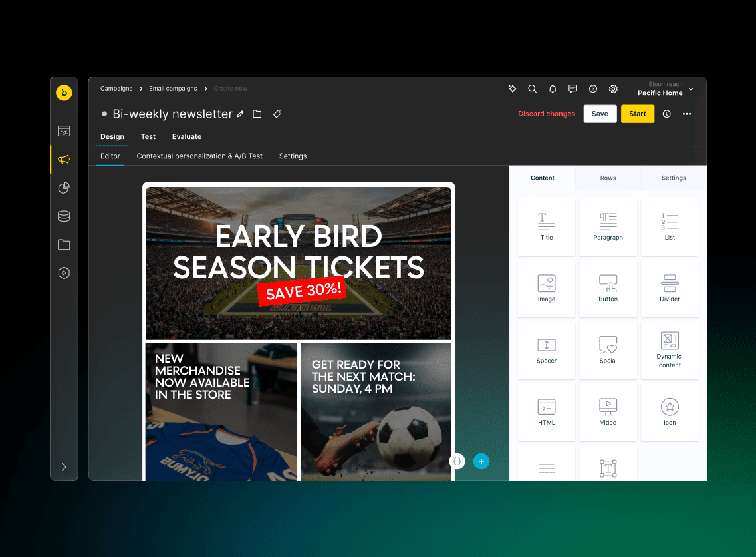Click Discard changes link
This screenshot has height=557, width=756.
(x=547, y=114)
